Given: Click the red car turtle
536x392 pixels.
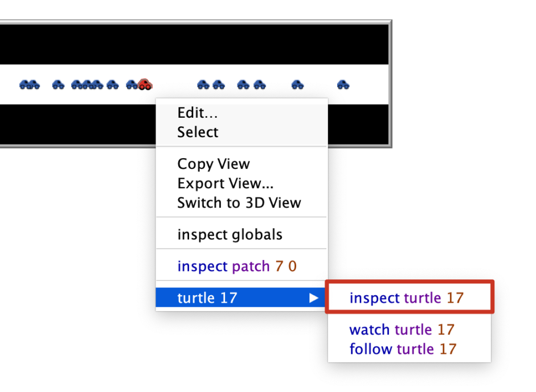Looking at the screenshot, I should (x=145, y=85).
